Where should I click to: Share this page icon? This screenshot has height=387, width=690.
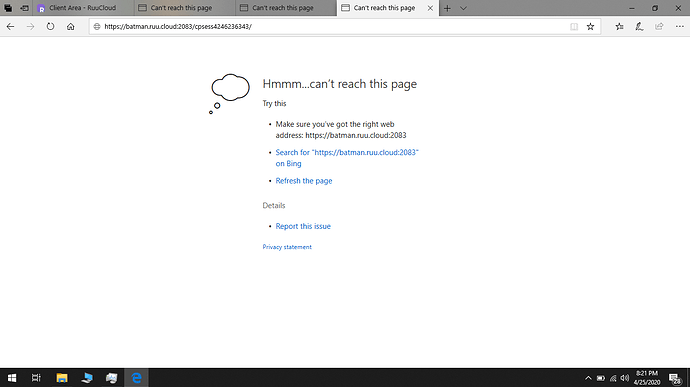pyautogui.click(x=659, y=26)
